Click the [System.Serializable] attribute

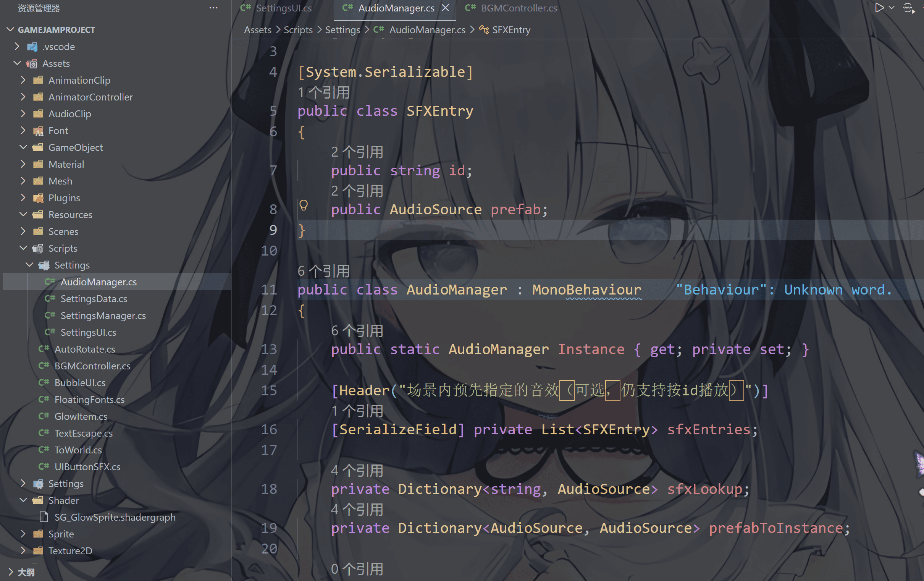tap(386, 72)
